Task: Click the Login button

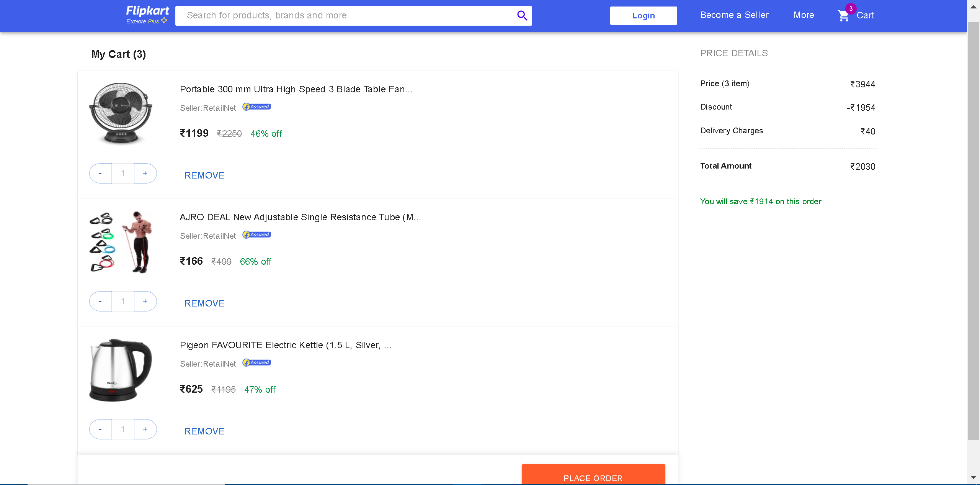Action: pos(644,16)
